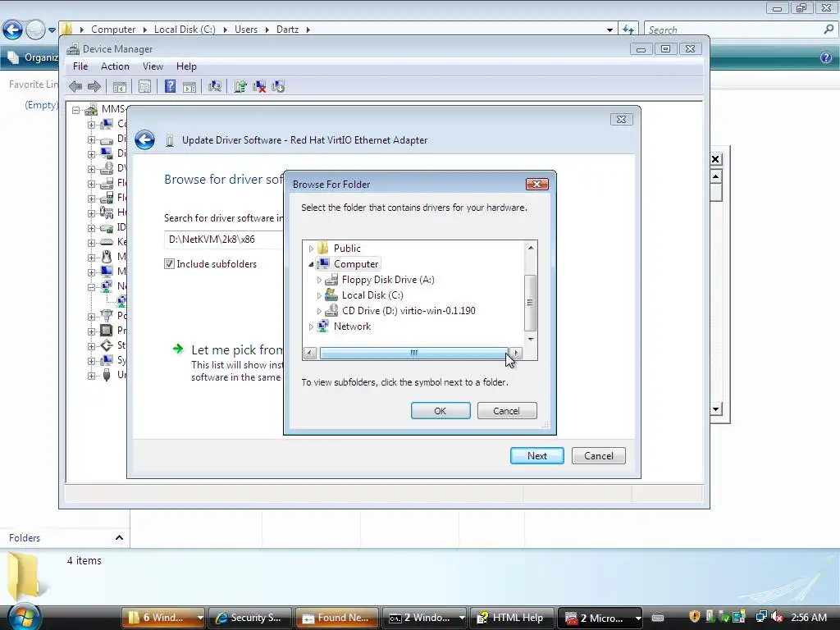Collapse the Folders pane chevron in Explorer

coord(120,537)
